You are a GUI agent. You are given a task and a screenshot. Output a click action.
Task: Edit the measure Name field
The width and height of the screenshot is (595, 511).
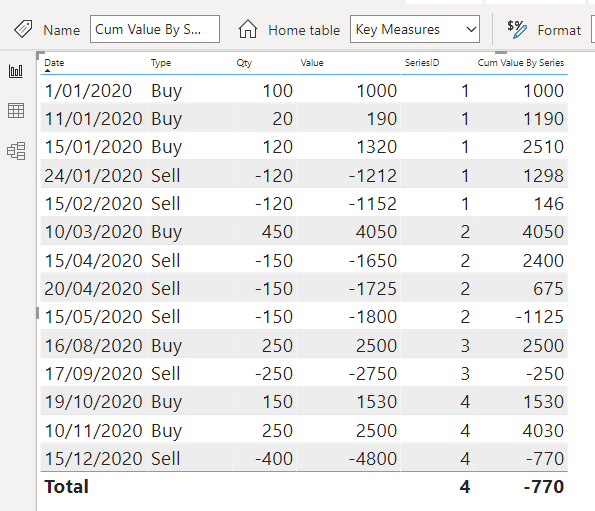[x=155, y=29]
